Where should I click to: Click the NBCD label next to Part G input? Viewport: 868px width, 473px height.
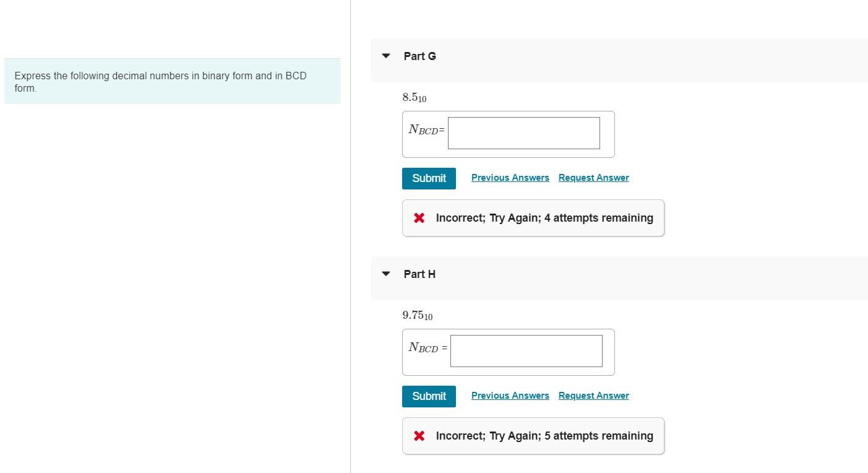point(426,130)
